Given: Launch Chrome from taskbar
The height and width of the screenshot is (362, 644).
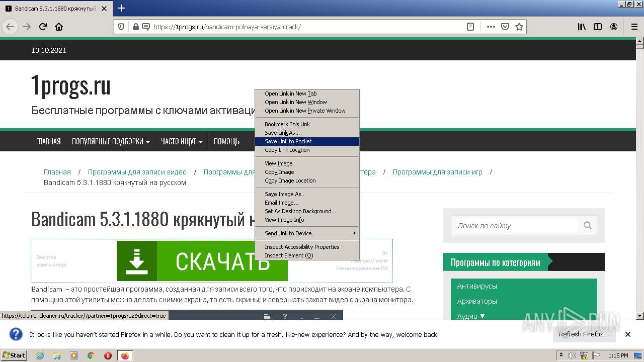Looking at the screenshot, I should 91,355.
